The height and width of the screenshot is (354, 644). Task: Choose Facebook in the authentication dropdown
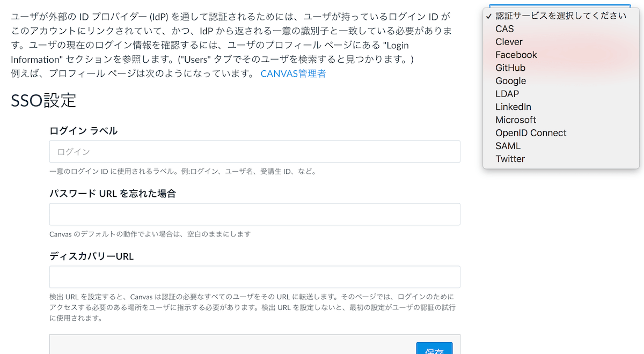pyautogui.click(x=516, y=54)
